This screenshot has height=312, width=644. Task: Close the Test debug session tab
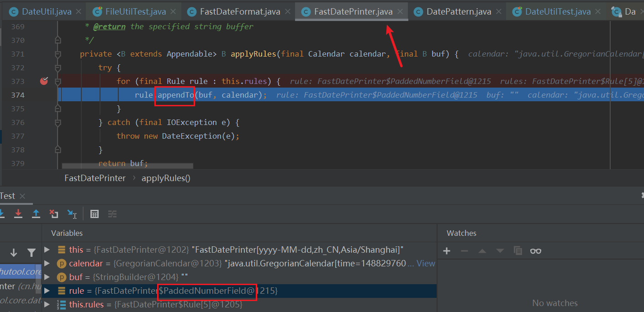(22, 196)
